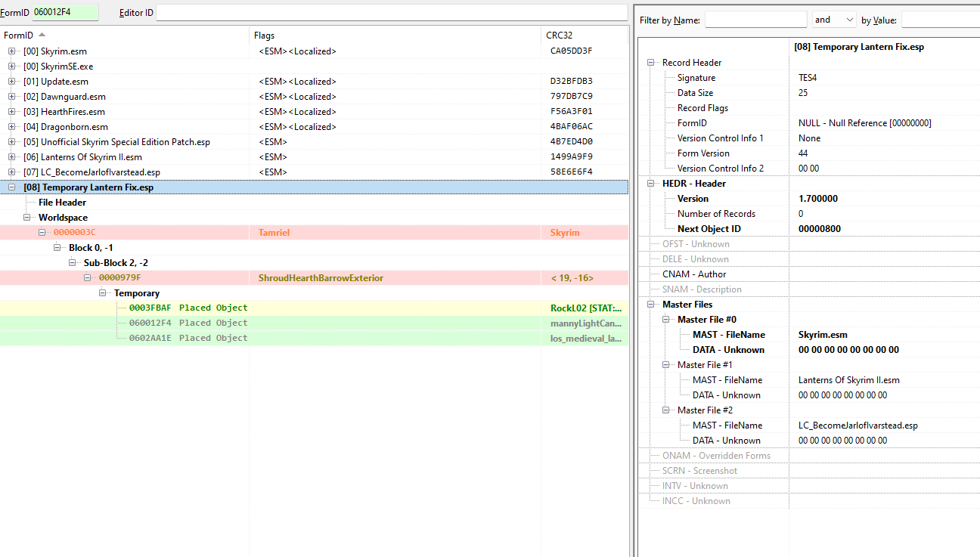Select the File Header tree item
Viewport: 980px width, 557px height.
pyautogui.click(x=62, y=203)
